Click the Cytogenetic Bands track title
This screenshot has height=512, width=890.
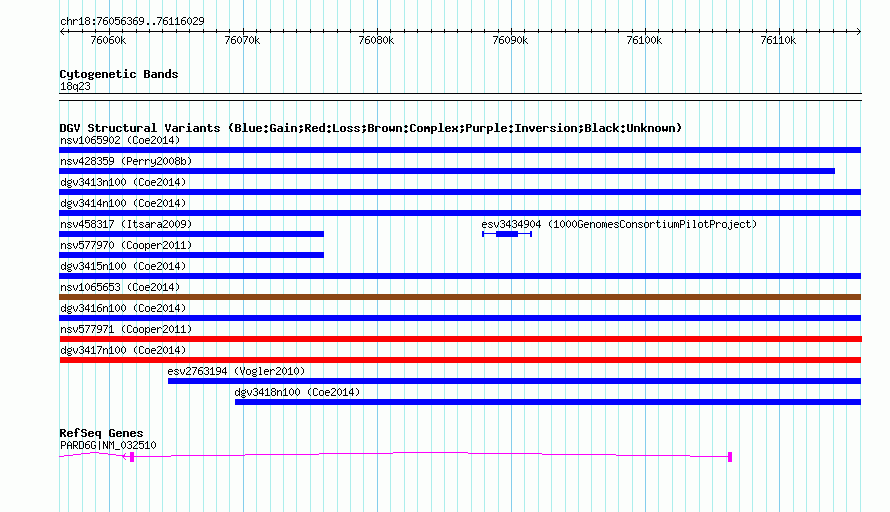119,74
